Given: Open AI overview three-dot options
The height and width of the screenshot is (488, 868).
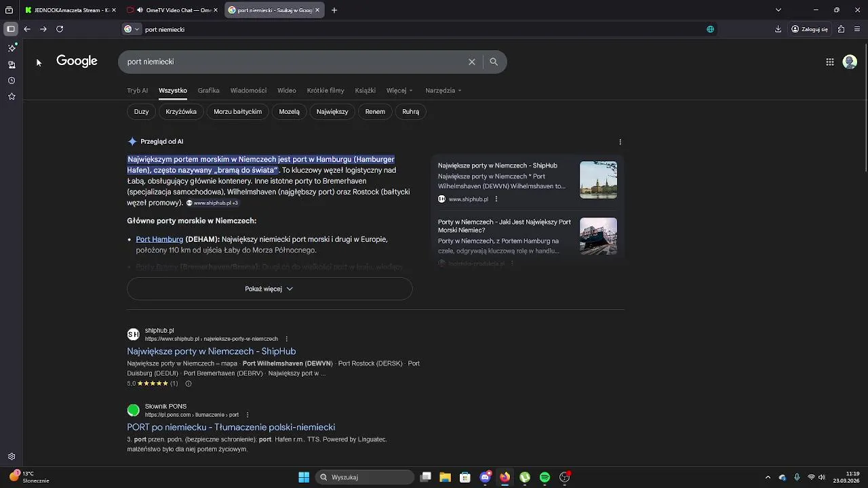Looking at the screenshot, I should click(x=620, y=142).
